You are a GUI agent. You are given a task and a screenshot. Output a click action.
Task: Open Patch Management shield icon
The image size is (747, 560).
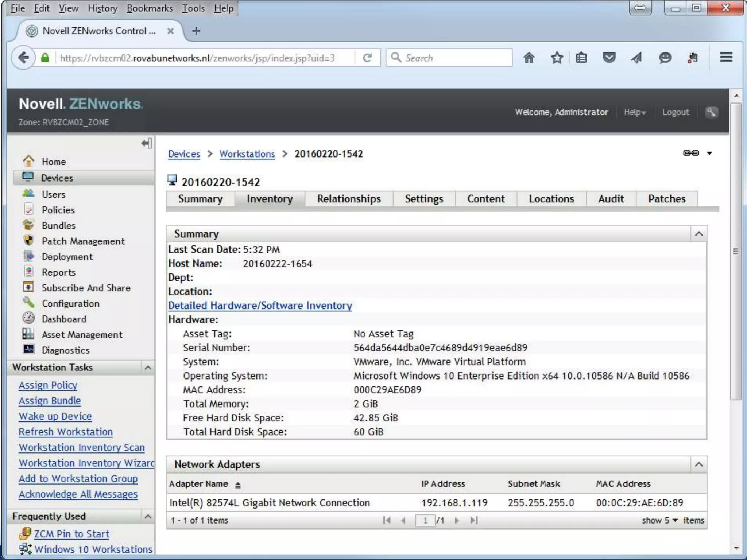click(28, 241)
